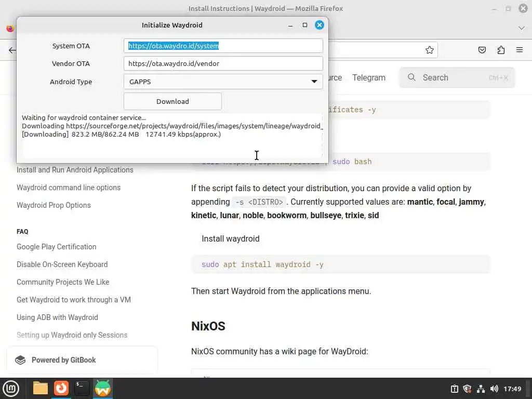The height and width of the screenshot is (399, 532).
Task: Open the Terminal from the taskbar
Action: tap(82, 388)
